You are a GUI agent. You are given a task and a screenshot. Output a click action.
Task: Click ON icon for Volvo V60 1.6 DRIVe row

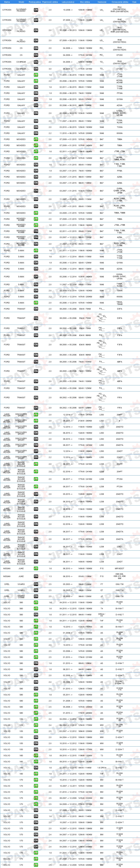point(36,768)
